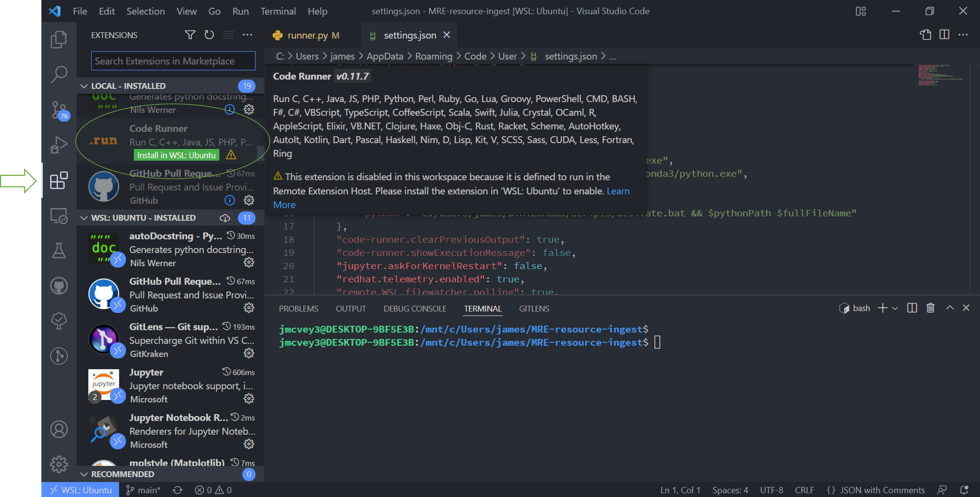Switch to PROBLEMS panel tab
The height and width of the screenshot is (497, 980).
pyautogui.click(x=298, y=309)
